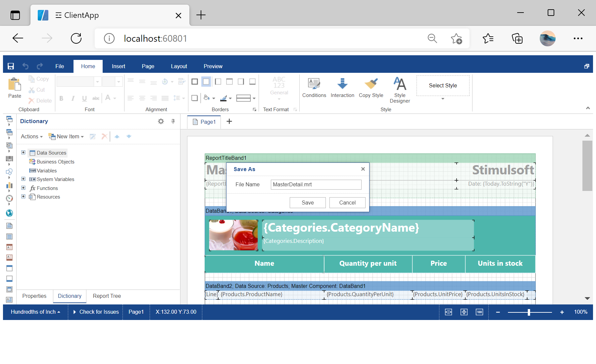The width and height of the screenshot is (596, 364).
Task: Click fit page width icon in status bar
Action: (x=448, y=312)
